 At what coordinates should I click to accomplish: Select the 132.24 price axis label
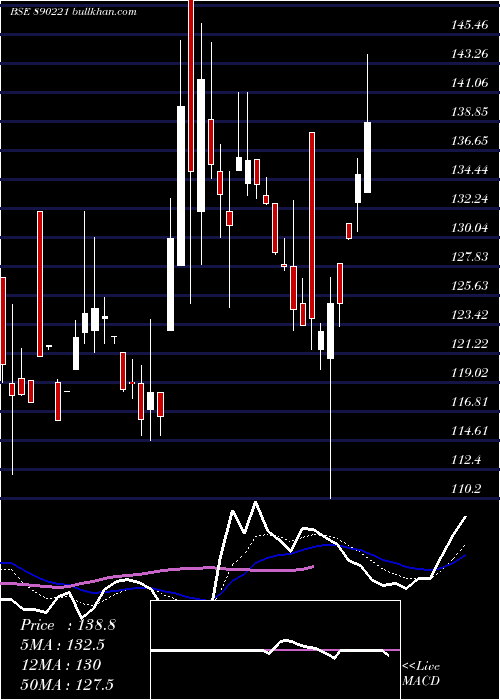pos(469,199)
